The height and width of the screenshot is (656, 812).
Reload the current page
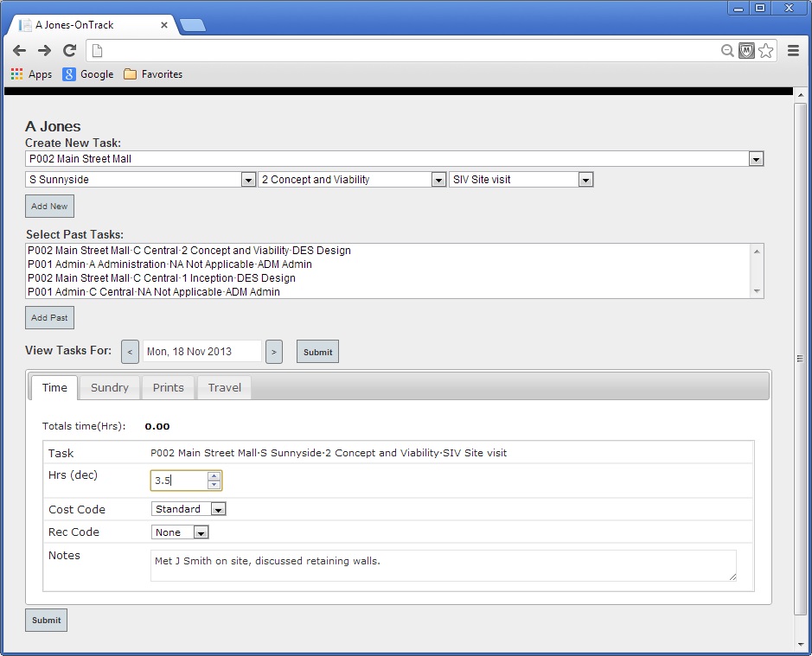pyautogui.click(x=69, y=50)
